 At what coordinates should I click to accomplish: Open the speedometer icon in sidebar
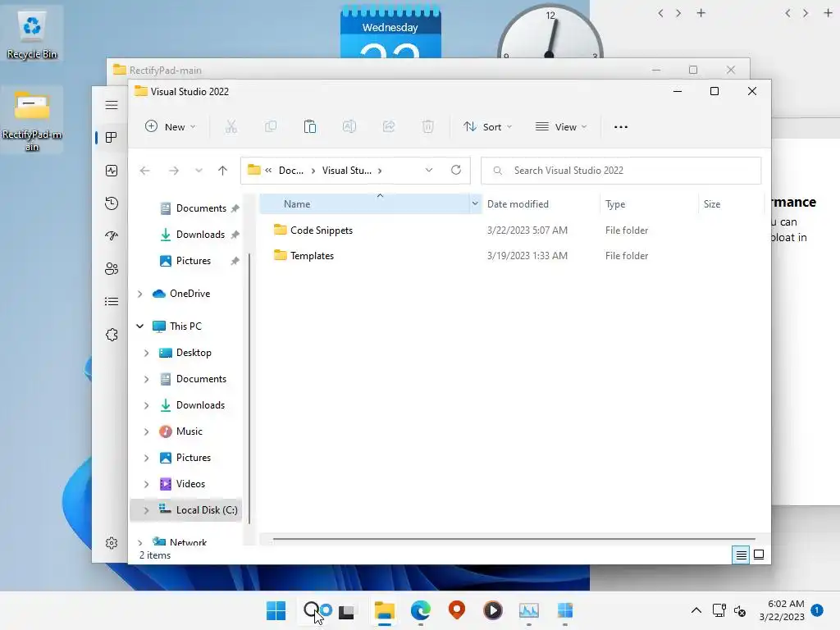(112, 235)
